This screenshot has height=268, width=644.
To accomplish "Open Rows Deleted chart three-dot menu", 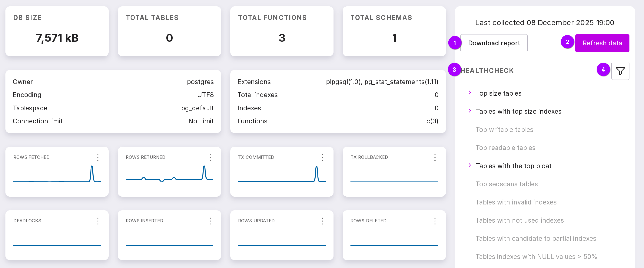I will click(435, 221).
